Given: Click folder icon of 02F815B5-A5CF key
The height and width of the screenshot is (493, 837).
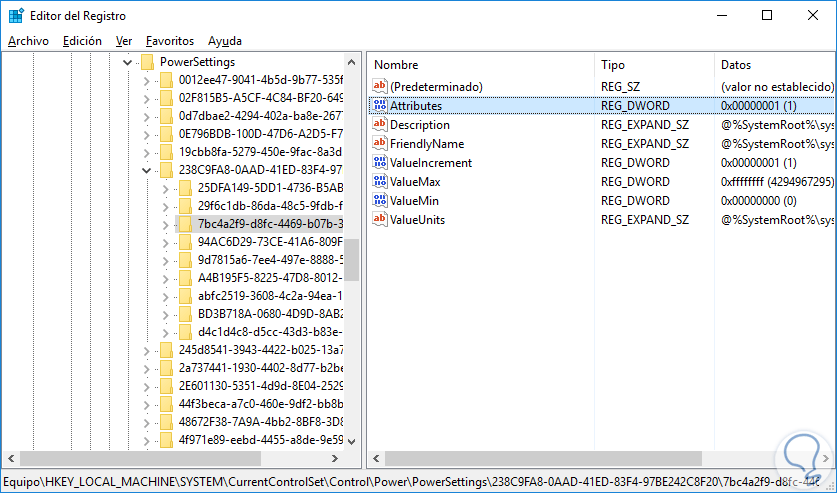Looking at the screenshot, I should pyautogui.click(x=167, y=98).
